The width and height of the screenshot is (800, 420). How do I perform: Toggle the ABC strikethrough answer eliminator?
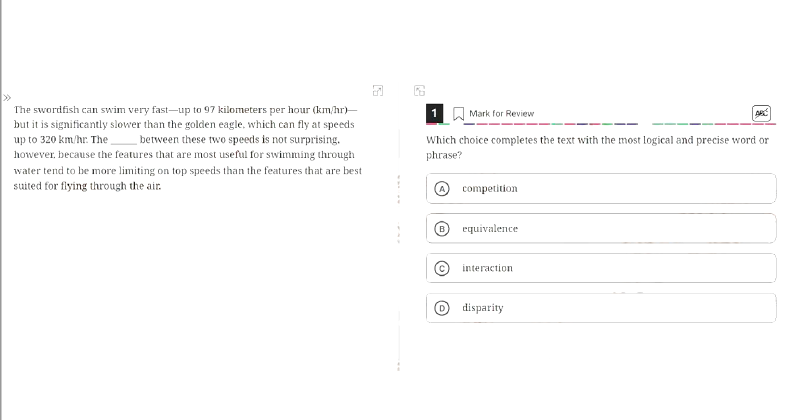click(x=761, y=113)
